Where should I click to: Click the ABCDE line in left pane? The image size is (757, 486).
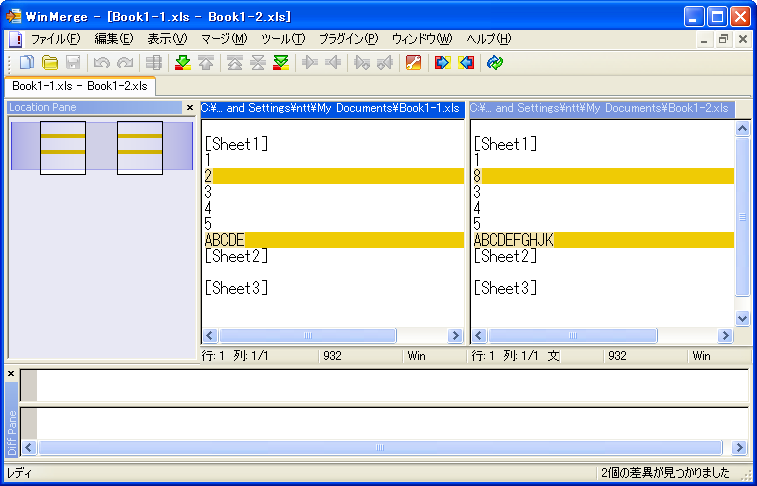(333, 240)
